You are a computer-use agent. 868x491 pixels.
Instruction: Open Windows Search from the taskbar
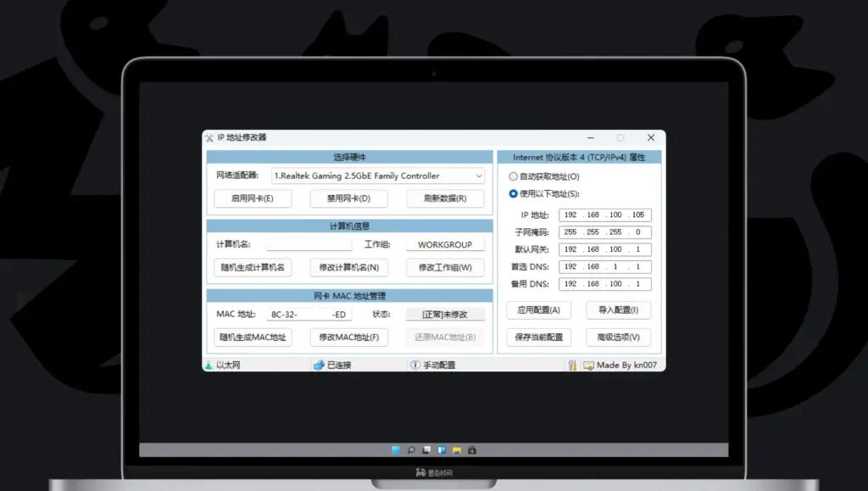(x=411, y=450)
